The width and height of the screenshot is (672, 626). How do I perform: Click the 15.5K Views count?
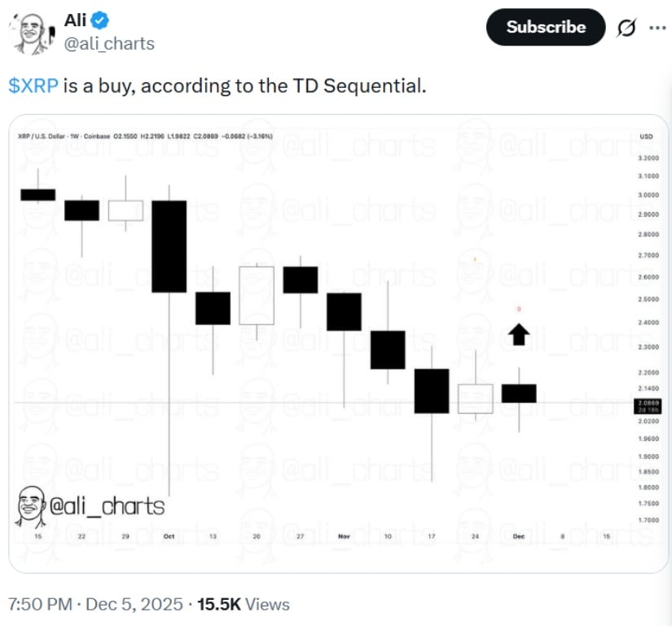coord(243,604)
